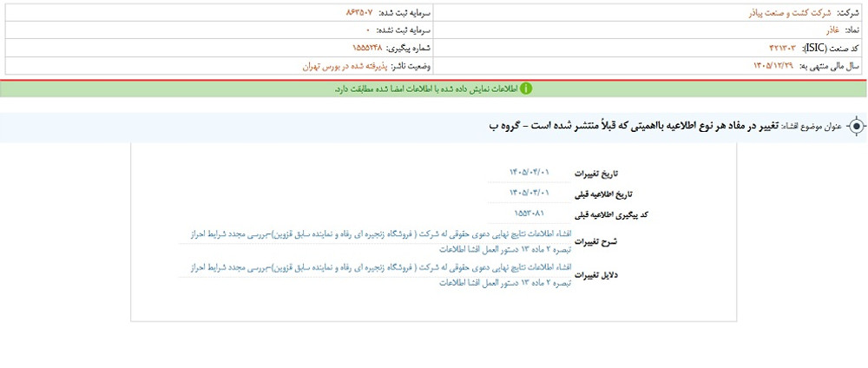Screen dimensions: 868x368
Task: Click the previous notice tracking code ۱۵۵۳۰۸۱
Action: [x=529, y=213]
